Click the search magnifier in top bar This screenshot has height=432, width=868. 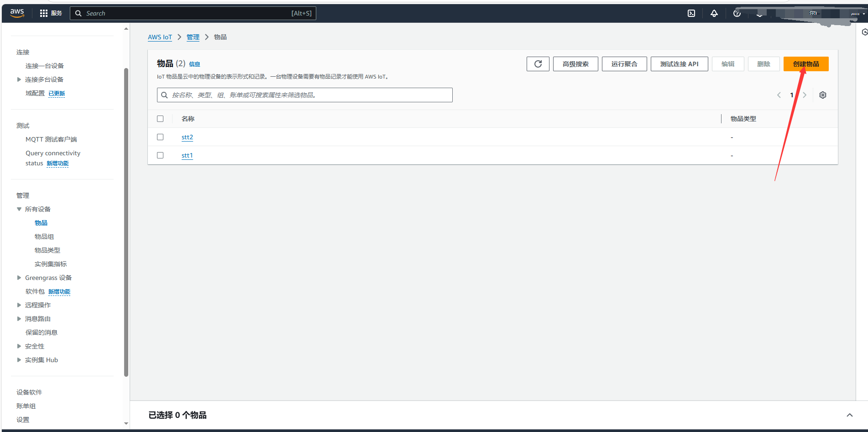(x=78, y=13)
